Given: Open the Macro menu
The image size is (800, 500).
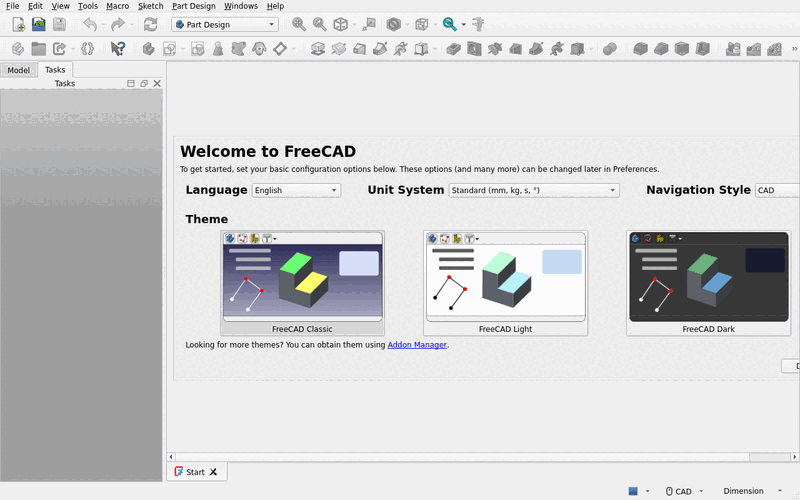Looking at the screenshot, I should (x=117, y=6).
